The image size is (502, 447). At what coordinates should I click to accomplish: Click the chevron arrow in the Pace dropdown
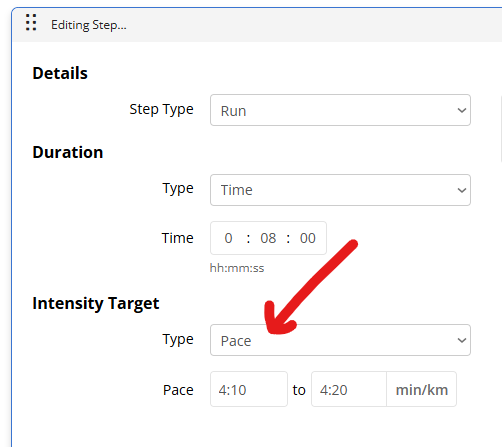click(x=462, y=340)
